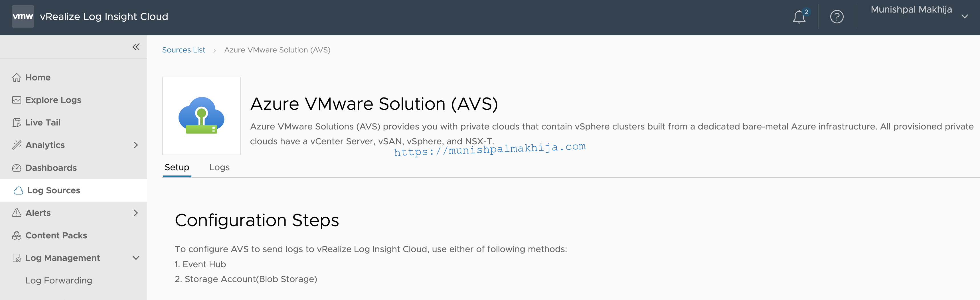The image size is (980, 300).
Task: Click the Analytics menu label
Action: [45, 145]
